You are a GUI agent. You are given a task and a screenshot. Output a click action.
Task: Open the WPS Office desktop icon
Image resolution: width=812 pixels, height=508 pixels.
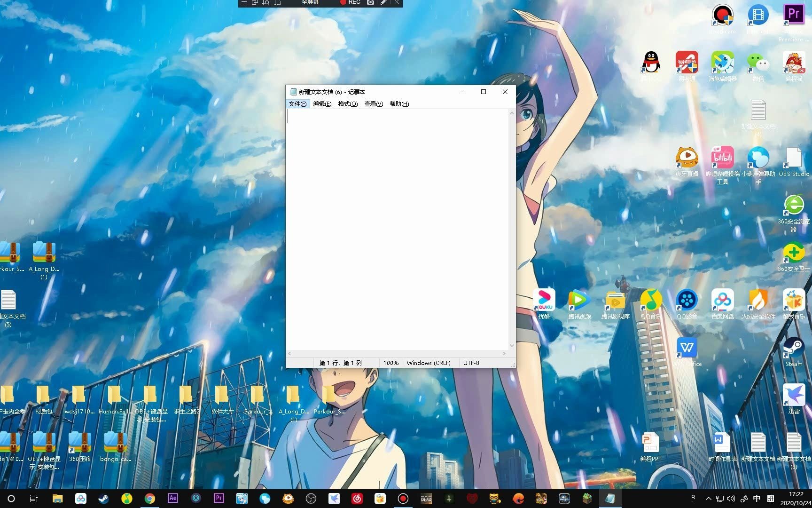coord(687,351)
